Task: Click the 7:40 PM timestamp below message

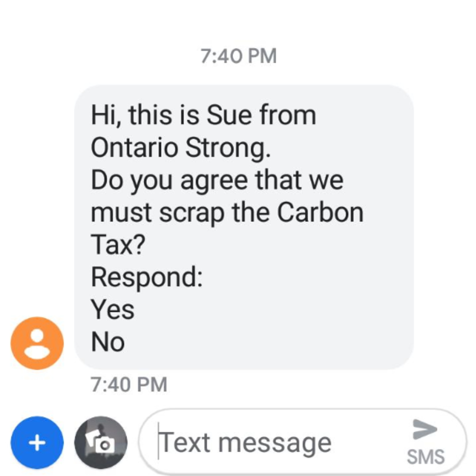Action: click(x=129, y=384)
